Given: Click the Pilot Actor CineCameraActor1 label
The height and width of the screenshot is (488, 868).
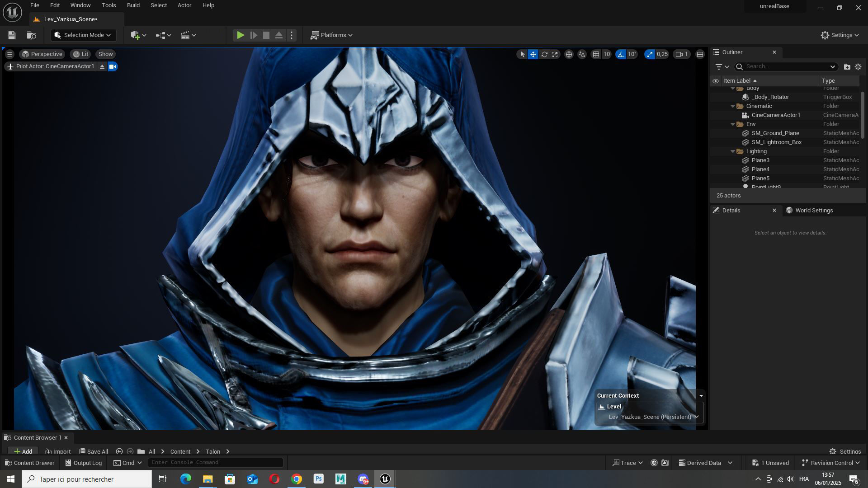Looking at the screenshot, I should coord(51,66).
